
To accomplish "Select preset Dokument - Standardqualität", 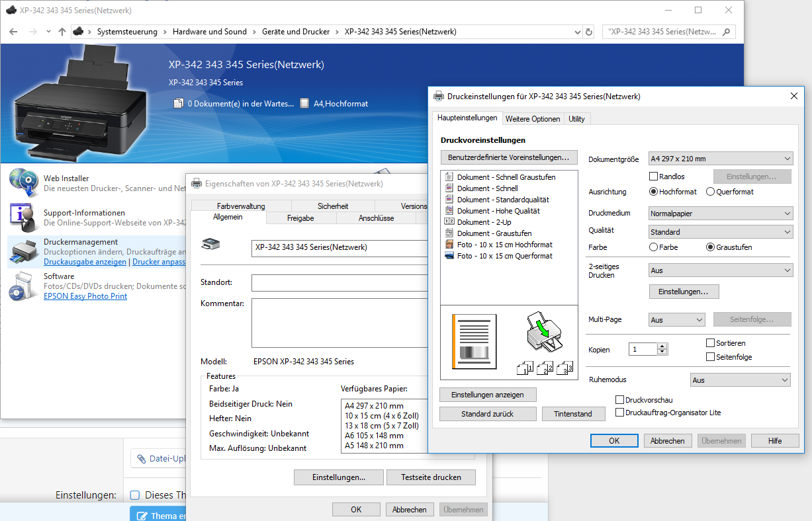I will coord(497,200).
